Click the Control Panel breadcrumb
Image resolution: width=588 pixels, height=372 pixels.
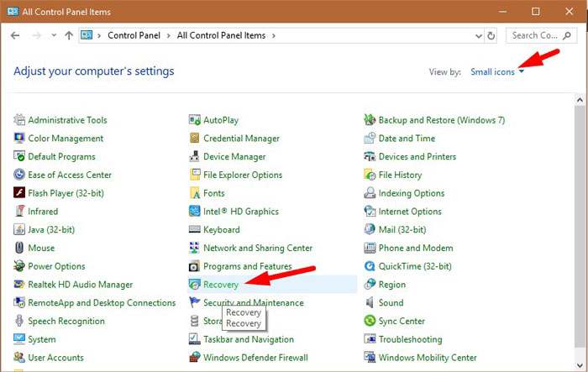pyautogui.click(x=134, y=35)
